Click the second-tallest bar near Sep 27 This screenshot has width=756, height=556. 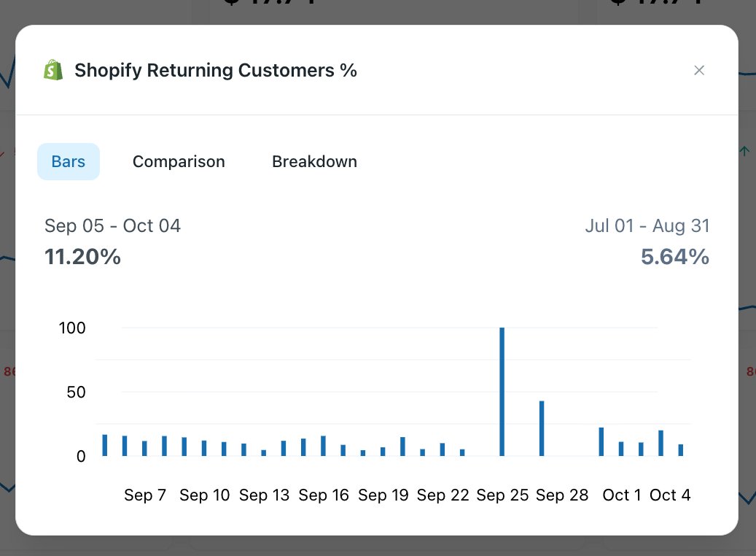pos(542,428)
